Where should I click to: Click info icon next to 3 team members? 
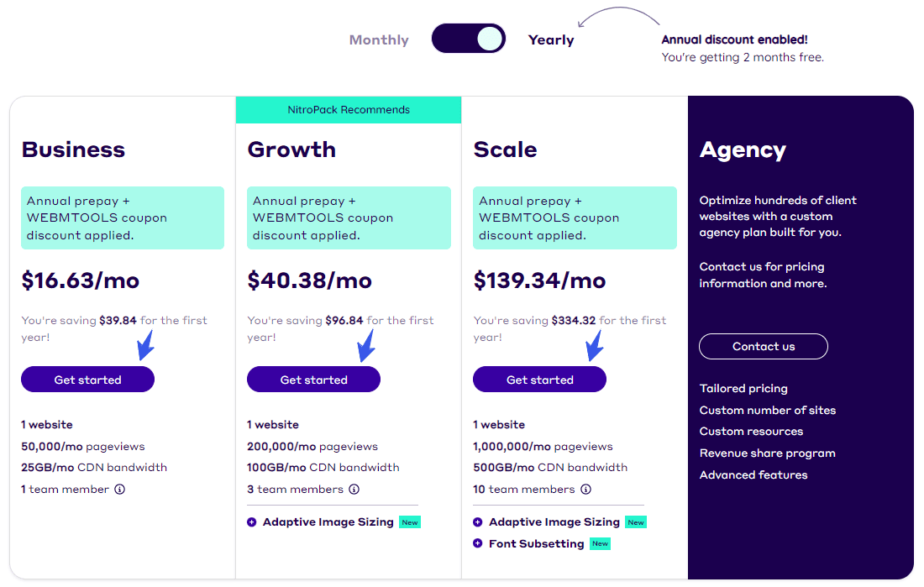pyautogui.click(x=354, y=490)
